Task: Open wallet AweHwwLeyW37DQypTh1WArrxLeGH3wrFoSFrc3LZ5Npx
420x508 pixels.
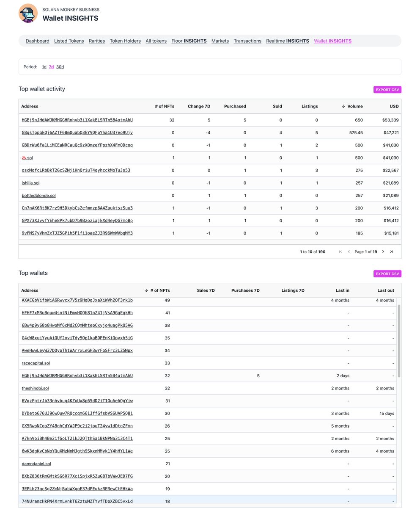Action: point(77,351)
